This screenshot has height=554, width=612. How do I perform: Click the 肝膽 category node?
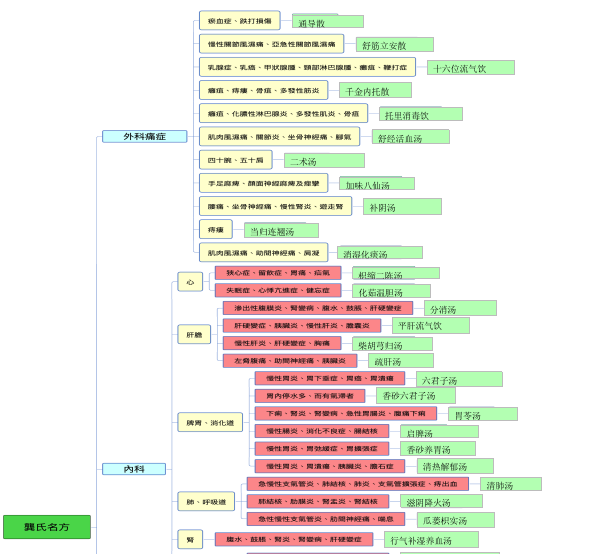pyautogui.click(x=194, y=335)
